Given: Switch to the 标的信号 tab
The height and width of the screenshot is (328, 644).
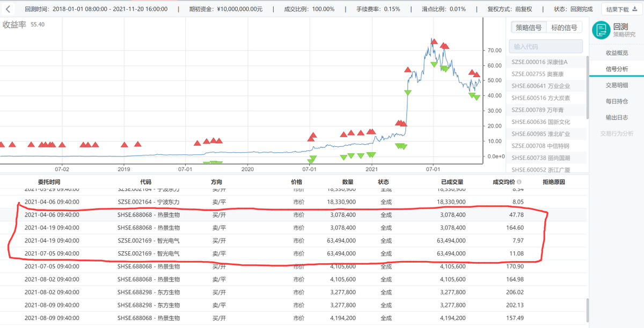Looking at the screenshot, I should click(565, 27).
